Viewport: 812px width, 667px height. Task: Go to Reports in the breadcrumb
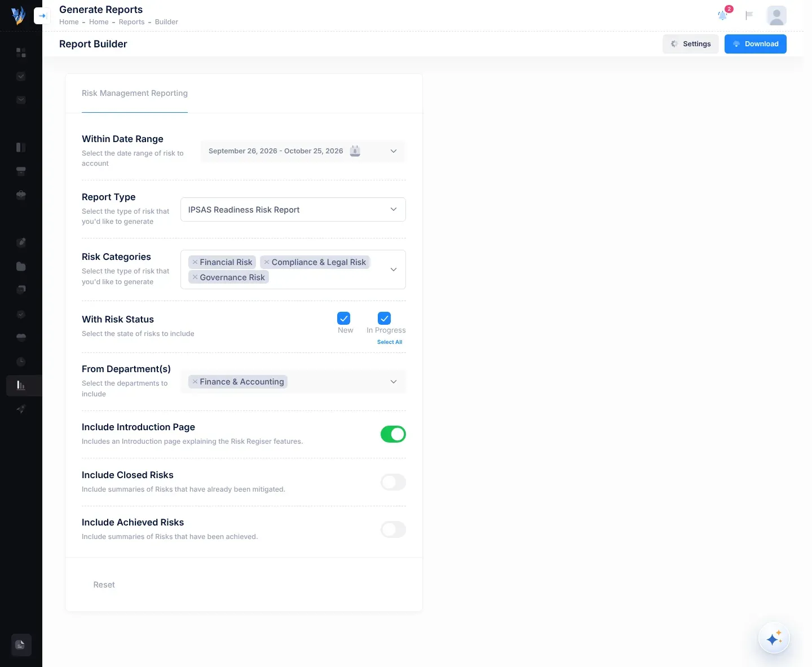click(131, 22)
